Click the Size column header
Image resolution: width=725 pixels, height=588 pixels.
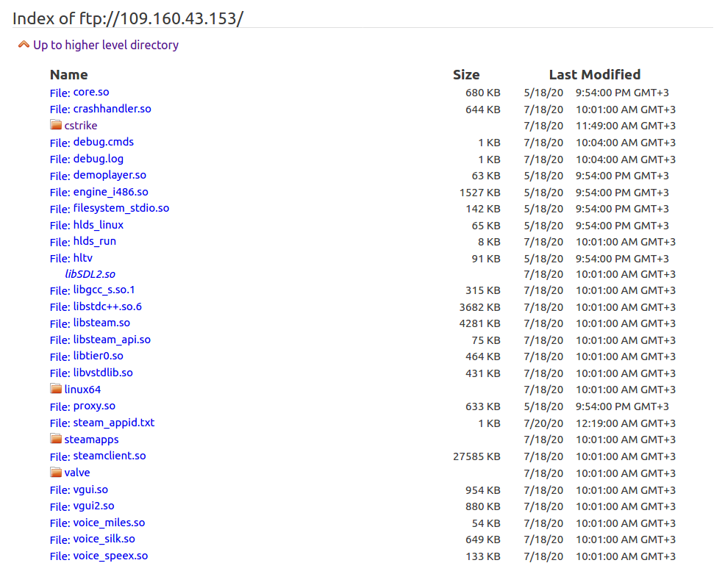tap(466, 75)
